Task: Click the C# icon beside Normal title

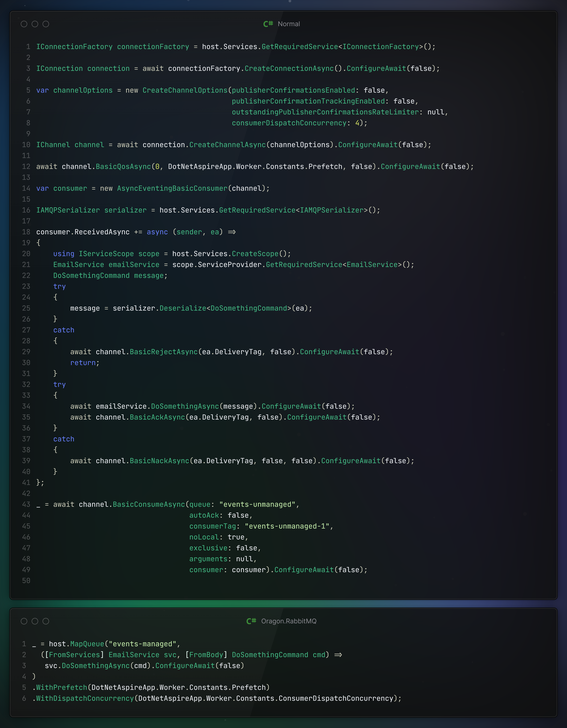Action: pyautogui.click(x=268, y=24)
